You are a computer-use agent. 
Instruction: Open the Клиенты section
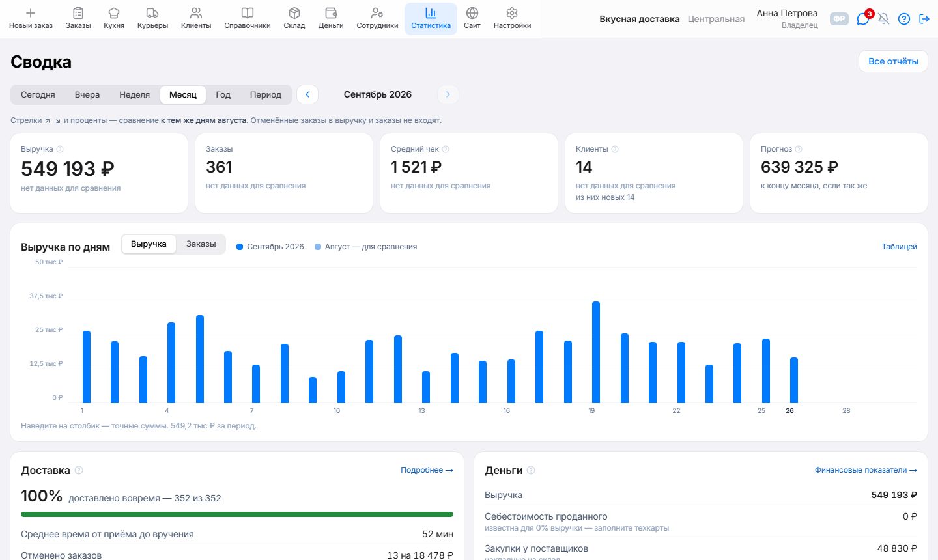196,19
